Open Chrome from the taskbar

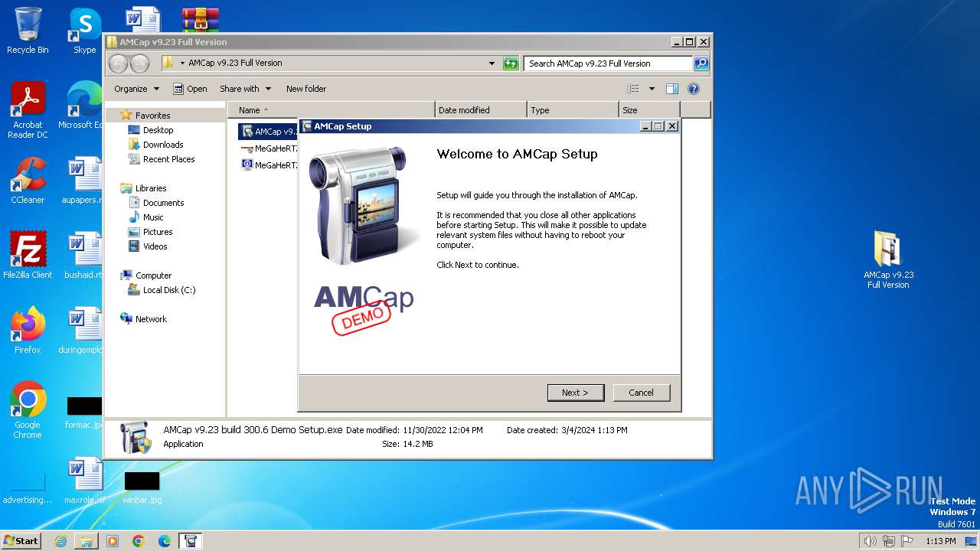click(x=139, y=541)
